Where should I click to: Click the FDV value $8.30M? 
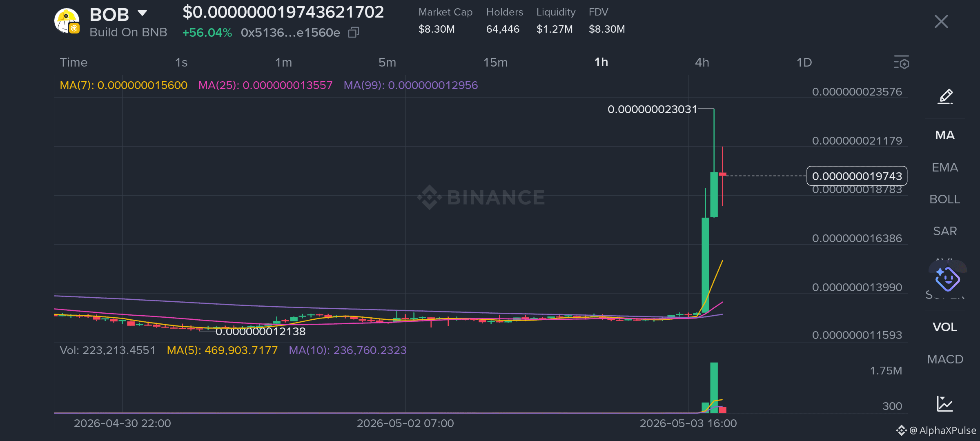tap(607, 29)
